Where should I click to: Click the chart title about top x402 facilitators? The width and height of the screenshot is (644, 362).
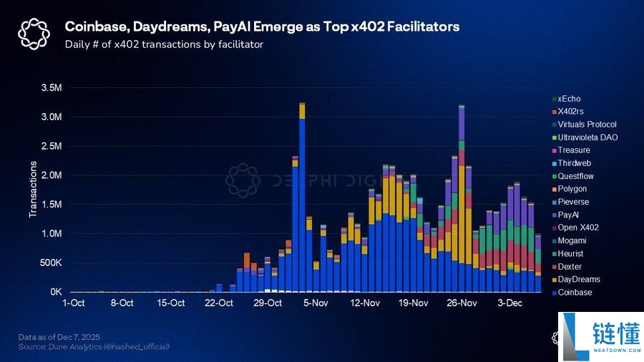tap(262, 26)
